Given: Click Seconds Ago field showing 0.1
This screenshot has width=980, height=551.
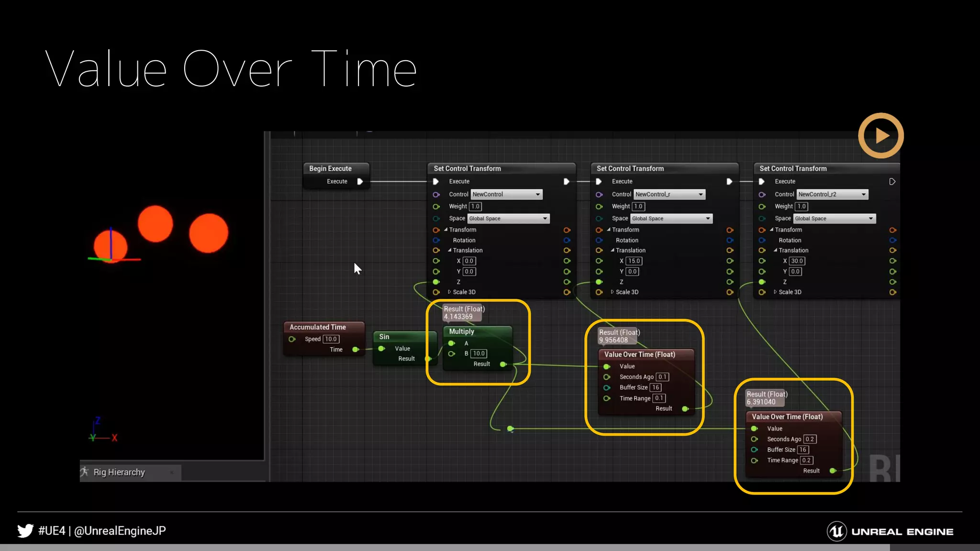Looking at the screenshot, I should pyautogui.click(x=662, y=377).
